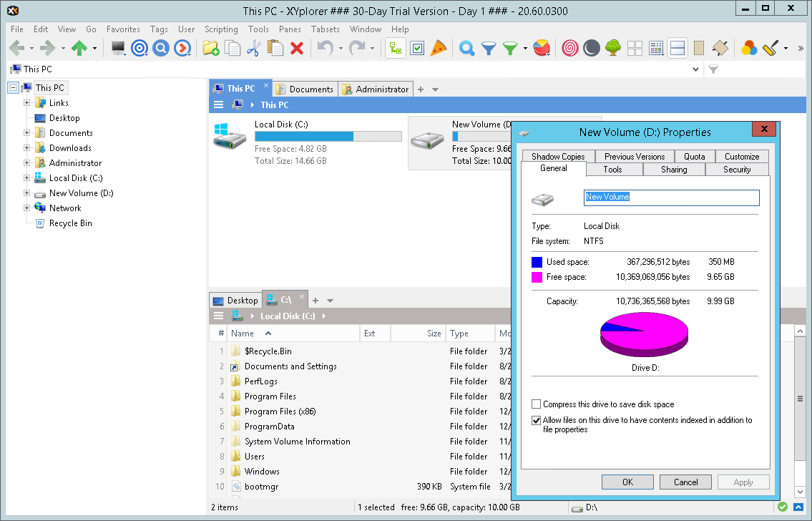The image size is (812, 521).
Task: Click the Back arrow toolbar icon
Action: click(x=16, y=48)
